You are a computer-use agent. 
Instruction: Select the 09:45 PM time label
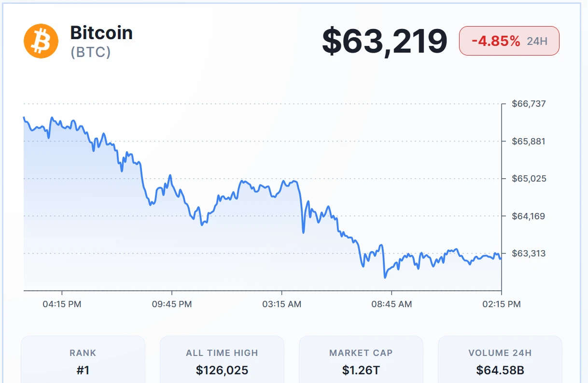coord(172,304)
